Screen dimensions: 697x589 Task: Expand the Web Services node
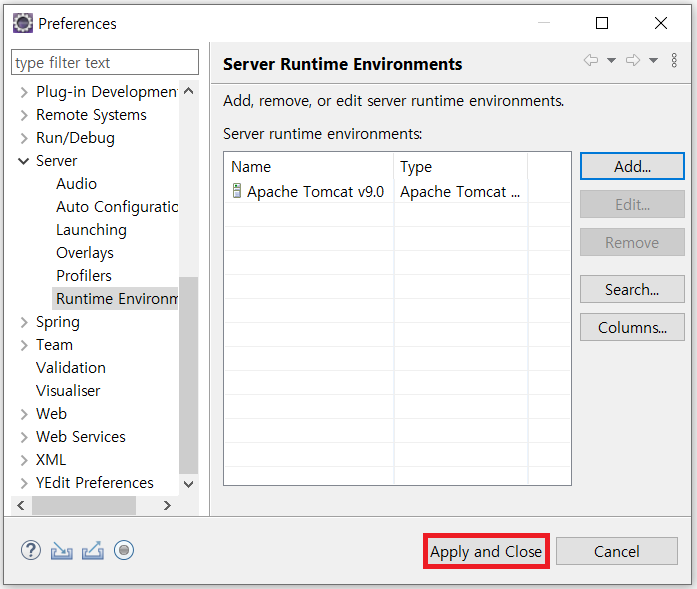[x=24, y=437]
